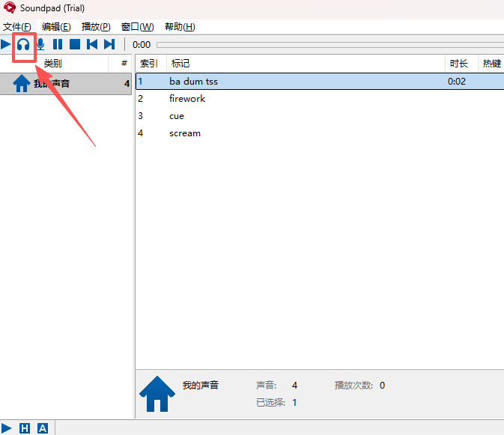Toggle the A icon in status bar
504x435 pixels.
(43, 428)
